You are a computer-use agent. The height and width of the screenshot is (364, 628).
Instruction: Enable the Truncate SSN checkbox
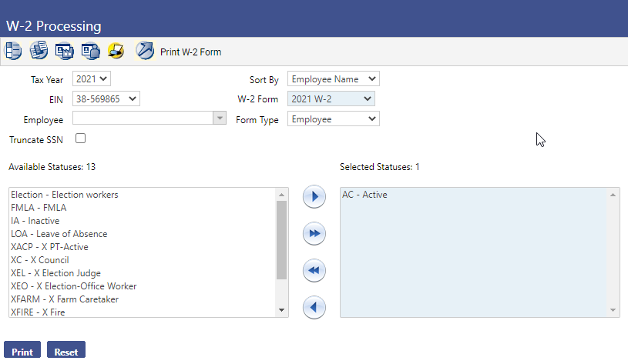pyautogui.click(x=80, y=139)
